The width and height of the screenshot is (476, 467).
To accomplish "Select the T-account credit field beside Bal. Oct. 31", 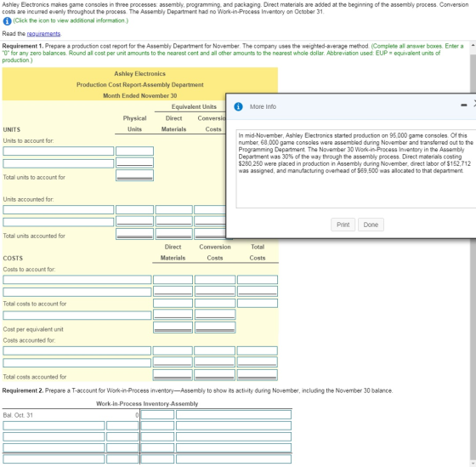I will 157,415.
